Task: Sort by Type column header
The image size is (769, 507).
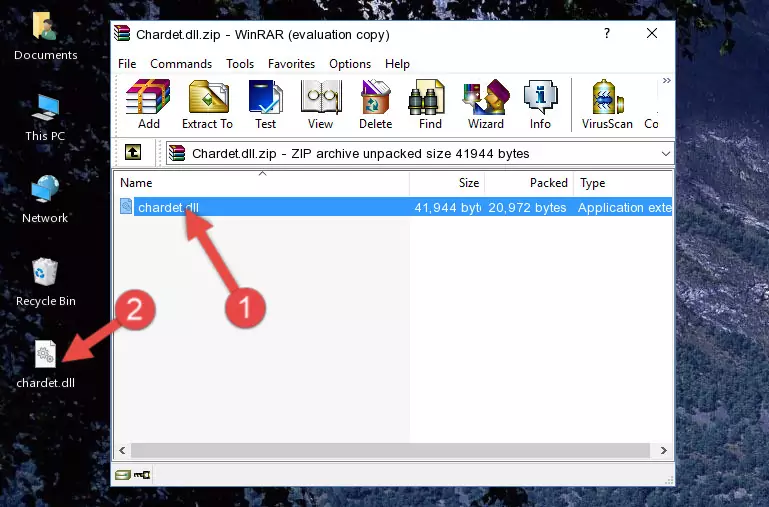Action: [x=623, y=183]
